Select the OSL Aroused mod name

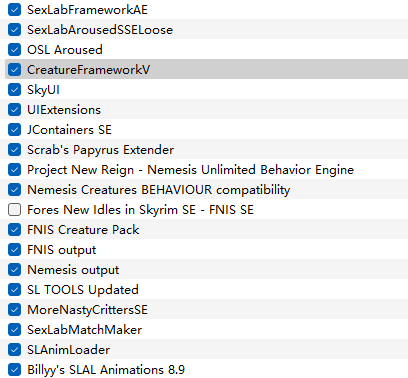tap(65, 50)
